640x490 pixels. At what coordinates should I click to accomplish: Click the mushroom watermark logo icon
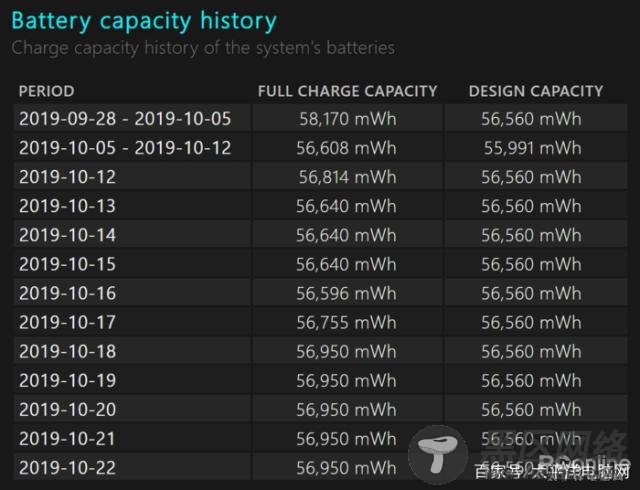[438, 454]
